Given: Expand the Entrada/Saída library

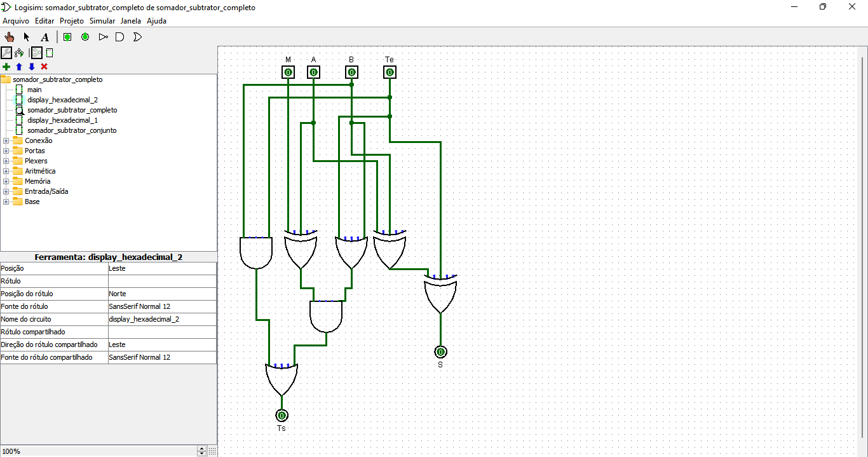Looking at the screenshot, I should [x=6, y=191].
